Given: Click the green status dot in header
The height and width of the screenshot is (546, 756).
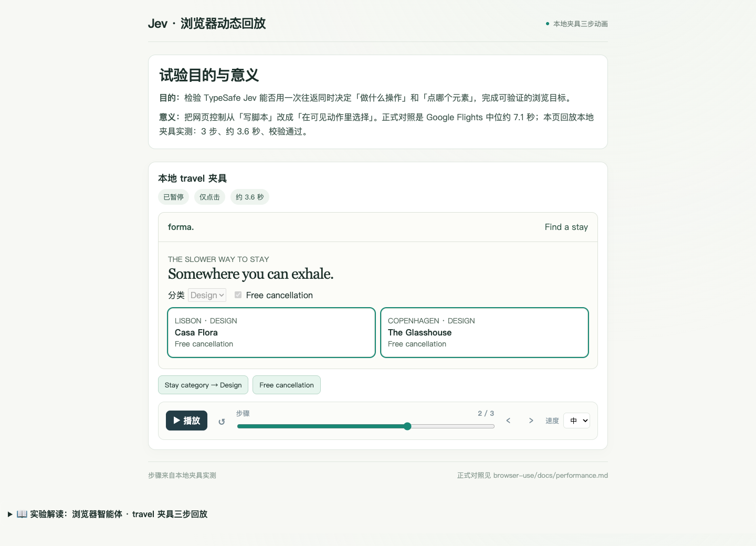Looking at the screenshot, I should tap(548, 24).
